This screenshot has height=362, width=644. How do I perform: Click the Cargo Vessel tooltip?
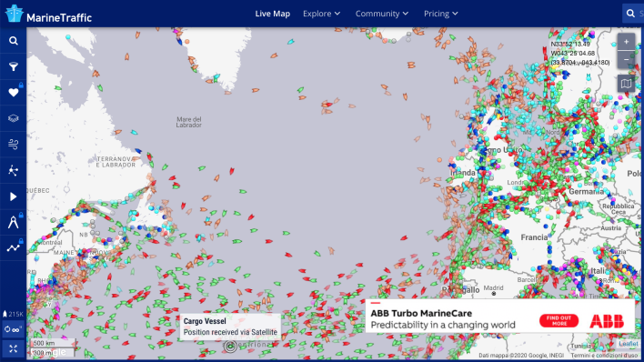[230, 327]
